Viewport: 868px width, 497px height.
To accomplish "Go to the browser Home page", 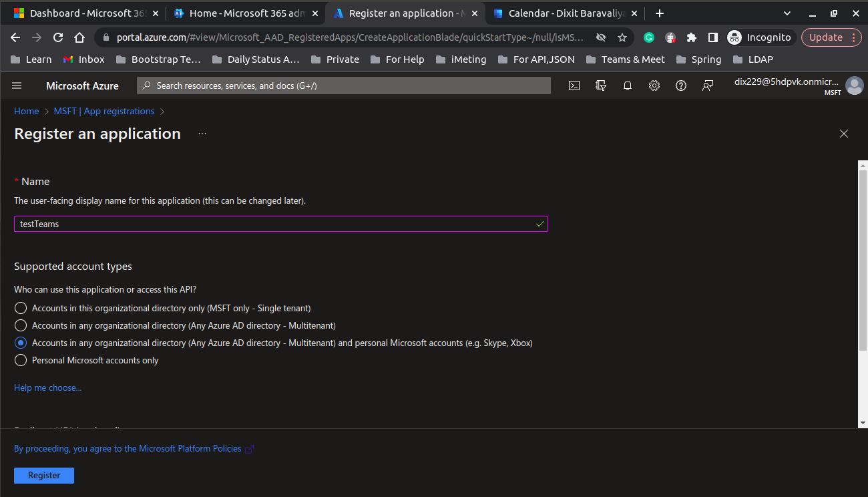I will tap(79, 37).
